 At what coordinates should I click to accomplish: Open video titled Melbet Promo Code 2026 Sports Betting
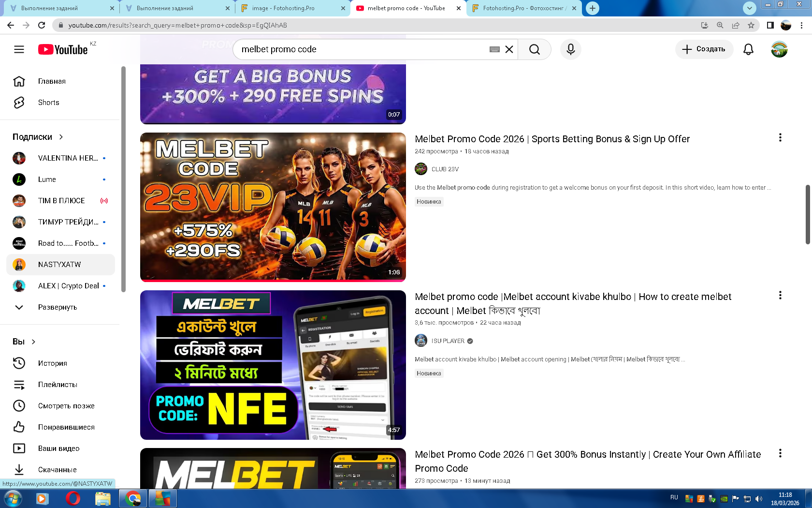point(552,139)
